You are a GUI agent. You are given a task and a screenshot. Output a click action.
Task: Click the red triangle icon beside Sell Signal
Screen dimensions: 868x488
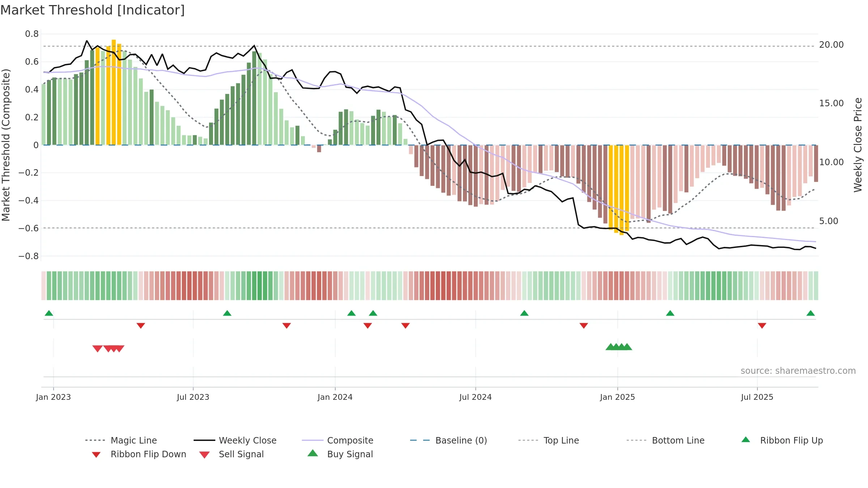point(204,455)
